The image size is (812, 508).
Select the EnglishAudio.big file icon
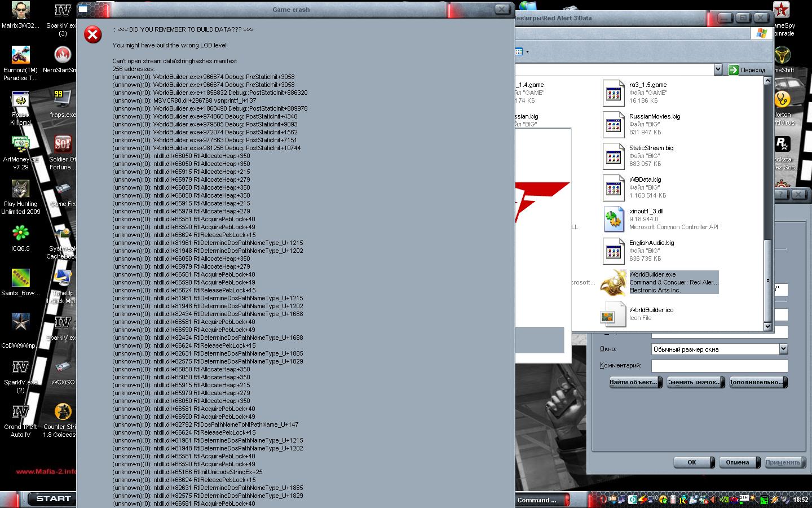614,251
